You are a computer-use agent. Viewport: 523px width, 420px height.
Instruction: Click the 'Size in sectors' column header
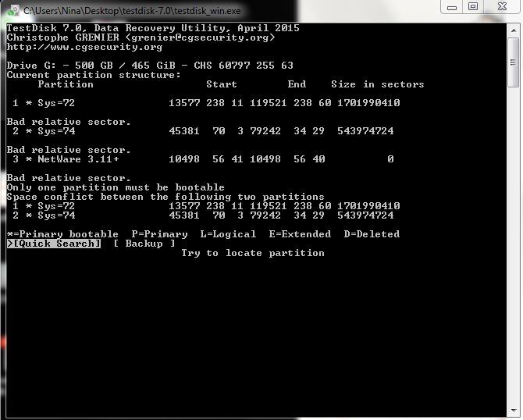[x=378, y=84]
